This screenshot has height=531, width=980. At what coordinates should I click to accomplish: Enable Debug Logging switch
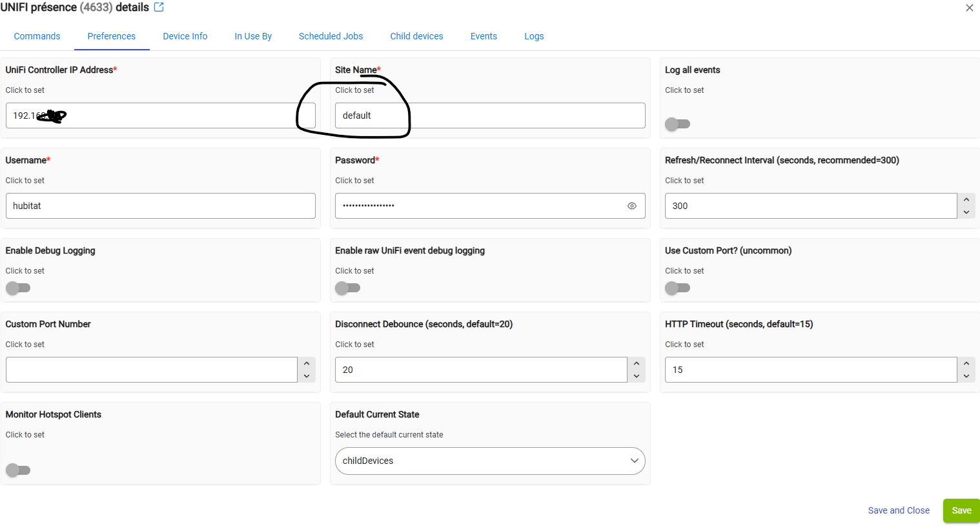tap(18, 288)
